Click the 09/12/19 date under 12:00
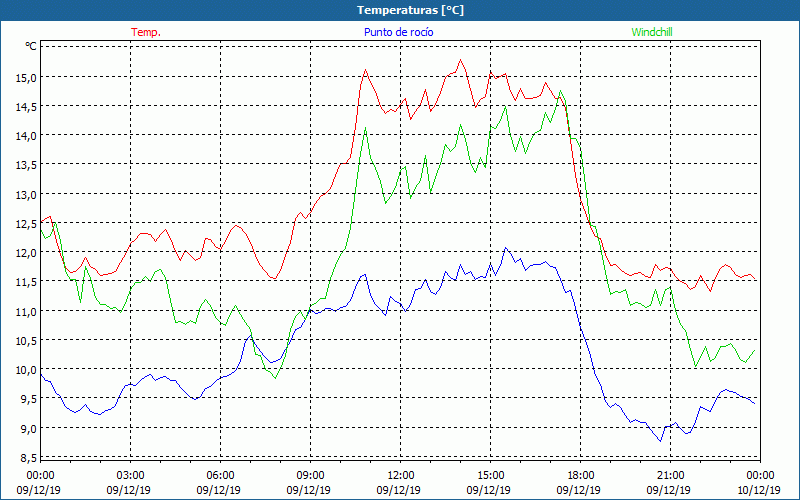Image resolution: width=800 pixels, height=500 pixels. (398, 490)
